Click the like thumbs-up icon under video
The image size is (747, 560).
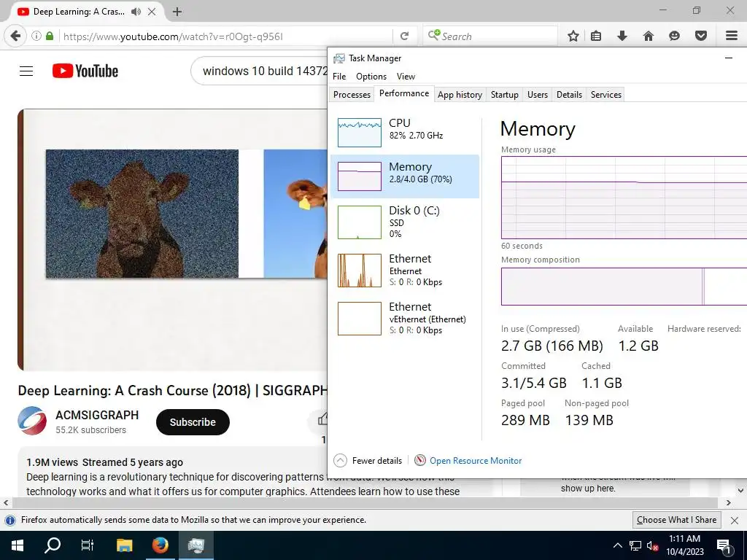click(323, 419)
